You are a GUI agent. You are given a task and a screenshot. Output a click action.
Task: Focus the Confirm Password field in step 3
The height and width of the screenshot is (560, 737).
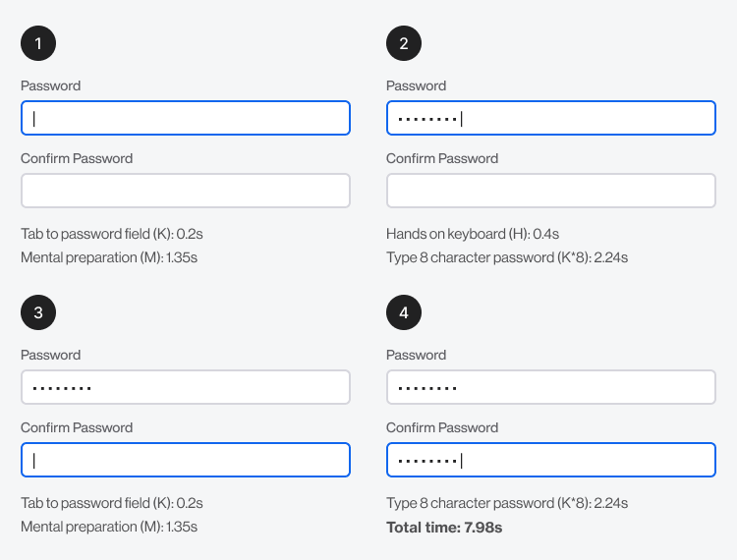pyautogui.click(x=185, y=460)
